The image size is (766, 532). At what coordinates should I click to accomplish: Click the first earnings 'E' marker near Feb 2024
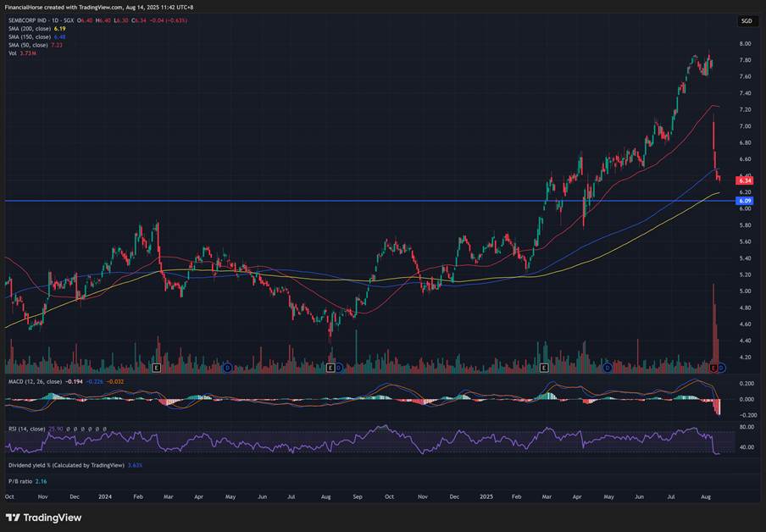pos(156,368)
